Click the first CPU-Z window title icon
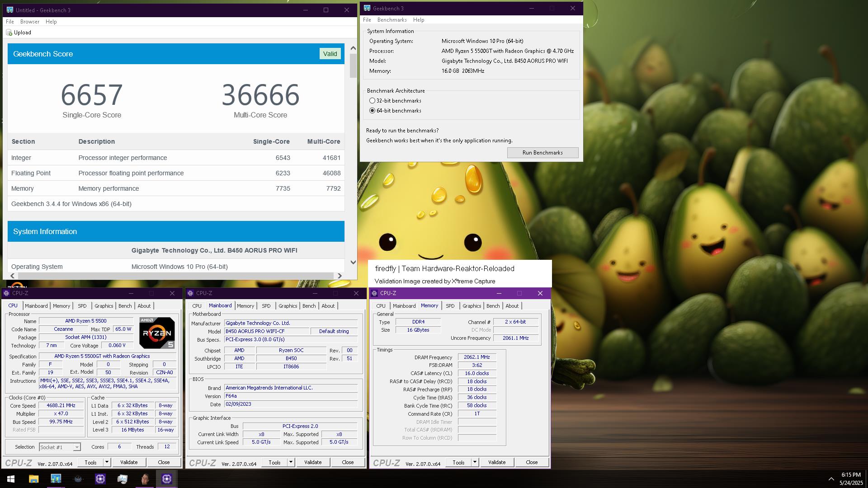The image size is (868, 488). [6, 293]
